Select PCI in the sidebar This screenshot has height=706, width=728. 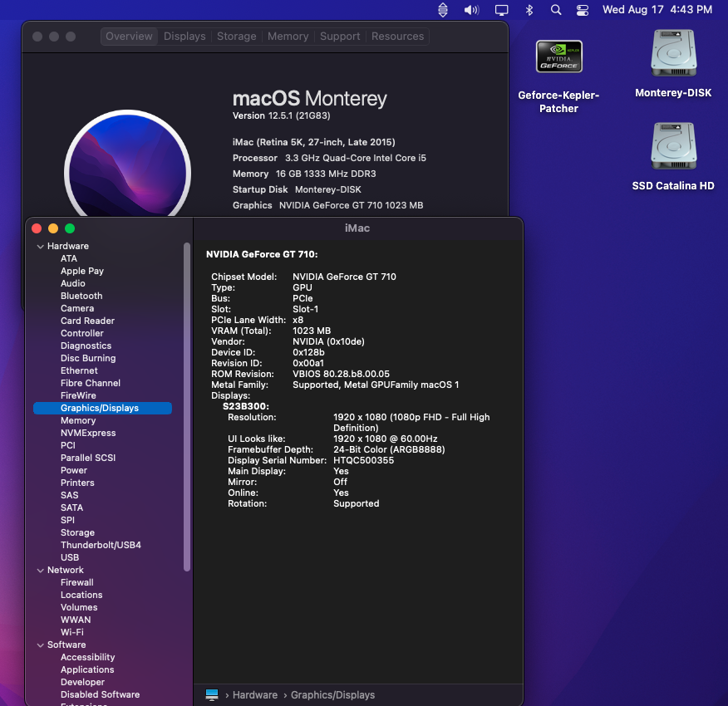[x=68, y=445]
